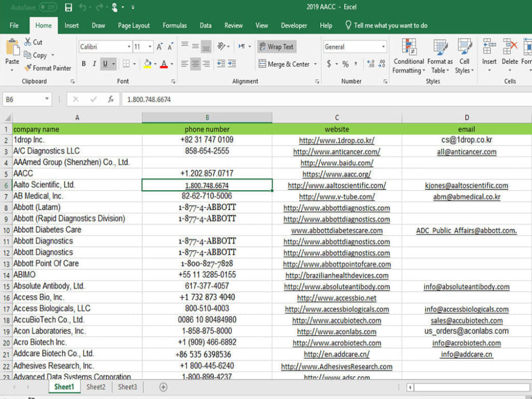The width and height of the screenshot is (532, 399).
Task: Click the Orientation text angle icon
Action: (x=221, y=46)
